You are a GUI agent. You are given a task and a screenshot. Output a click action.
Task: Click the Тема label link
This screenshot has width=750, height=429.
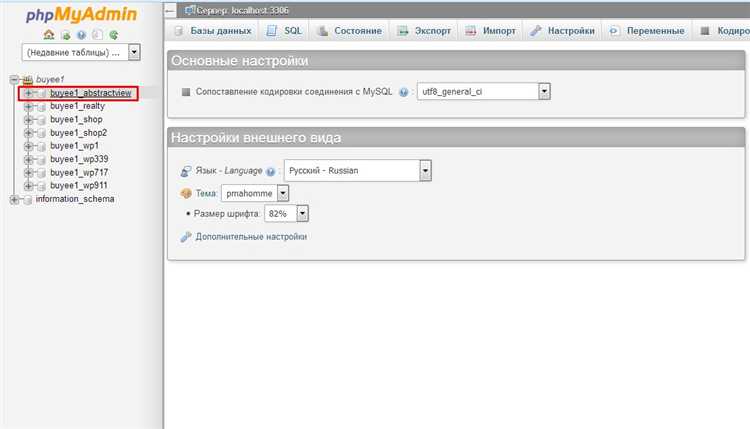(206, 194)
